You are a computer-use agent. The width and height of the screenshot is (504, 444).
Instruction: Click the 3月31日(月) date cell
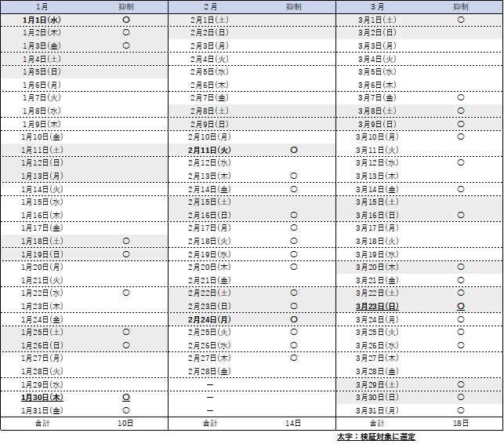377,410
